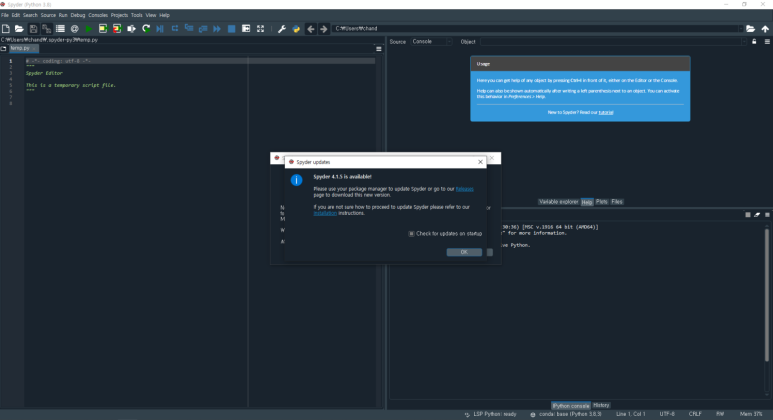The image size is (773, 420).
Task: Click the debug step into icon
Action: [x=189, y=29]
